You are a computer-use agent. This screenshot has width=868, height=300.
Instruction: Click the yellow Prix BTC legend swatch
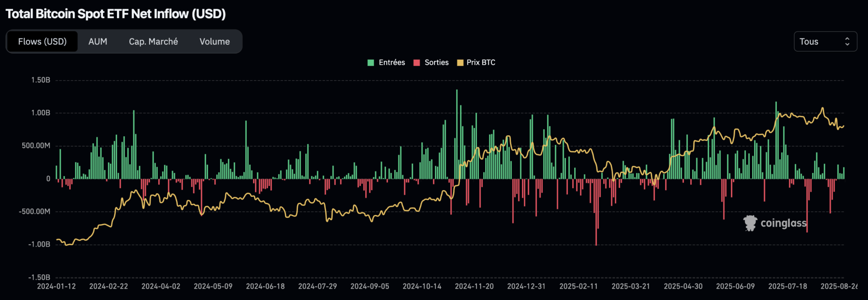(x=460, y=63)
